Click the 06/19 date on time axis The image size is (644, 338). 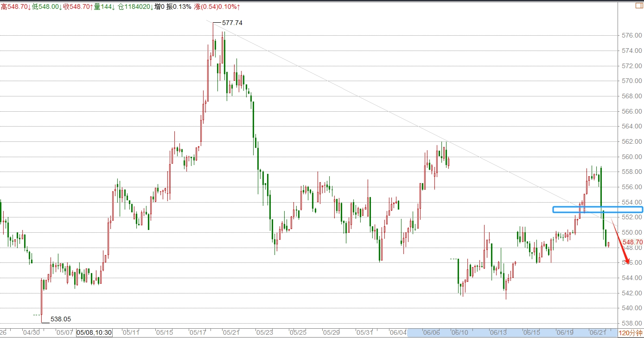565,333
